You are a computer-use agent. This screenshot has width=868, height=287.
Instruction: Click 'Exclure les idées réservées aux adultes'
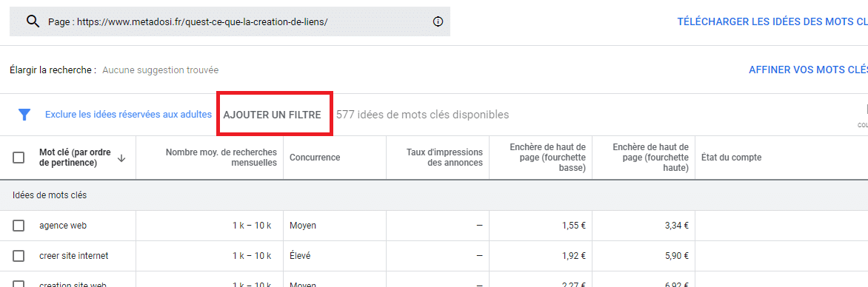(128, 115)
